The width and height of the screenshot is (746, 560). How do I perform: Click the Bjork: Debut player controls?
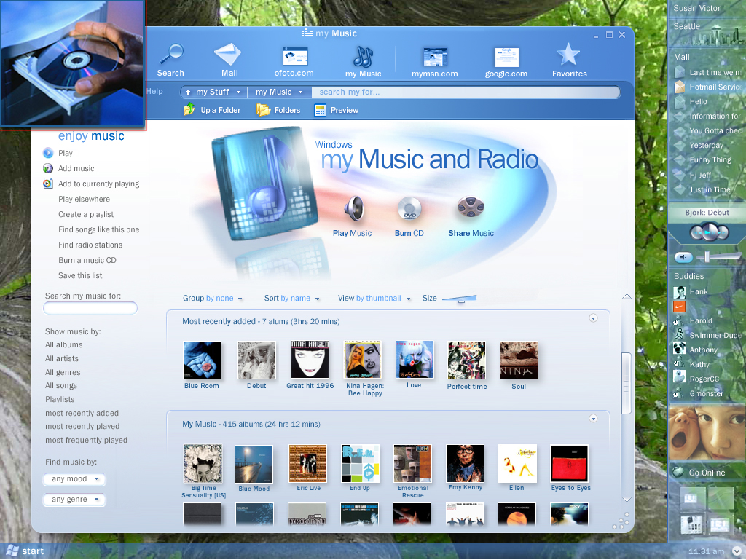click(x=710, y=232)
